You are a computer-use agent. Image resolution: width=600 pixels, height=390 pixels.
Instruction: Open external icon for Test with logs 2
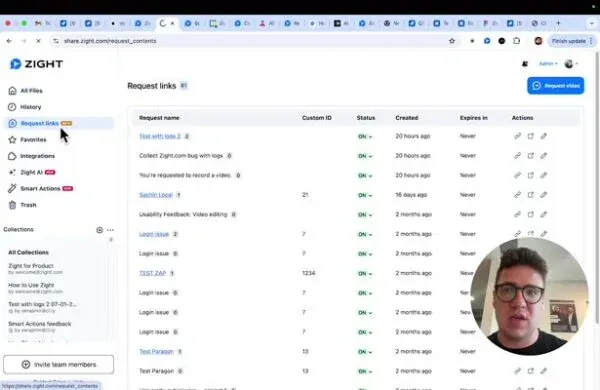[530, 136]
